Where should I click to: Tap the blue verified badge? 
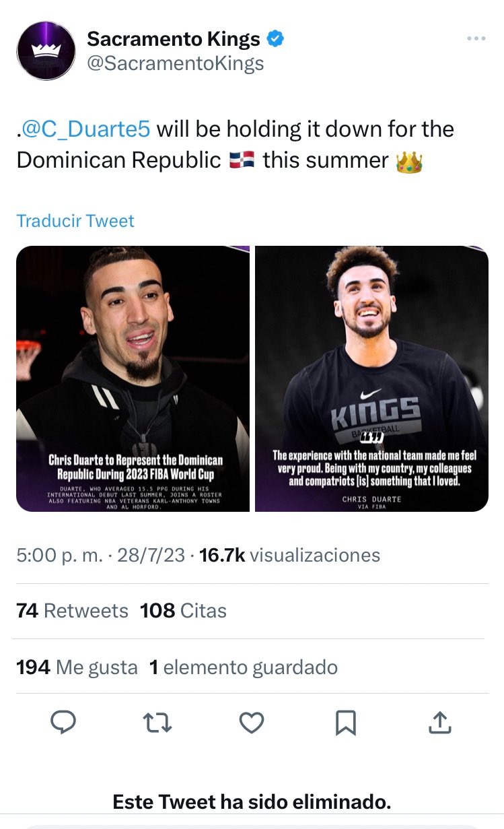pyautogui.click(x=275, y=39)
